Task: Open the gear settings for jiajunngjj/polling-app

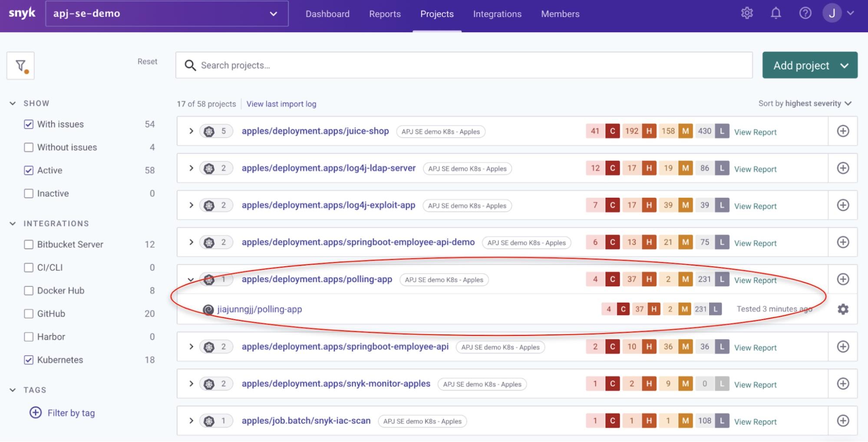Action: click(843, 309)
